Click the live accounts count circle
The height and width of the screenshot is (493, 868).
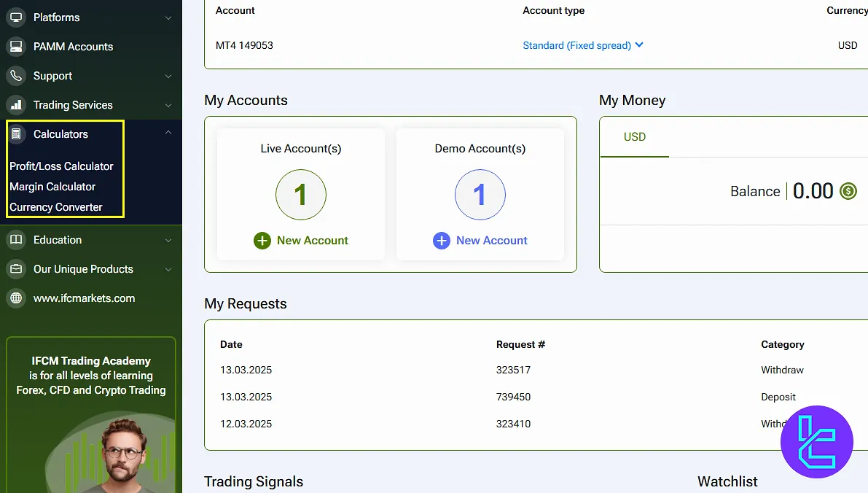(x=300, y=195)
